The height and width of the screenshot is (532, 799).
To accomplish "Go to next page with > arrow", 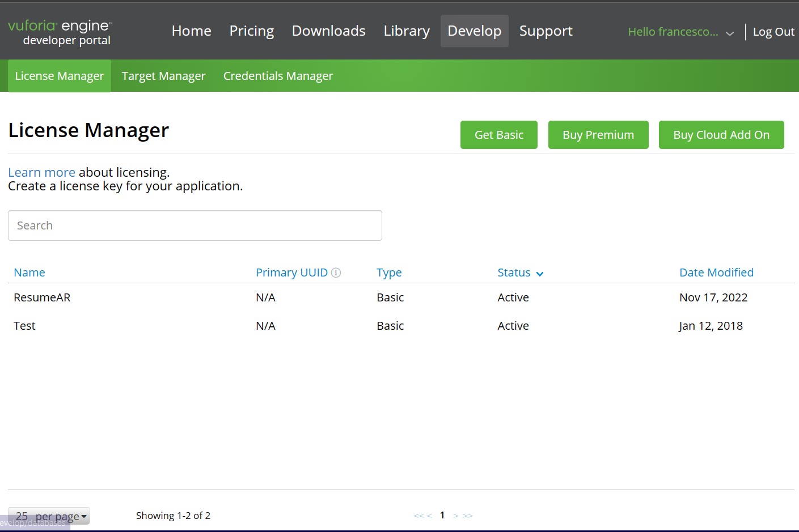I will coord(456,516).
